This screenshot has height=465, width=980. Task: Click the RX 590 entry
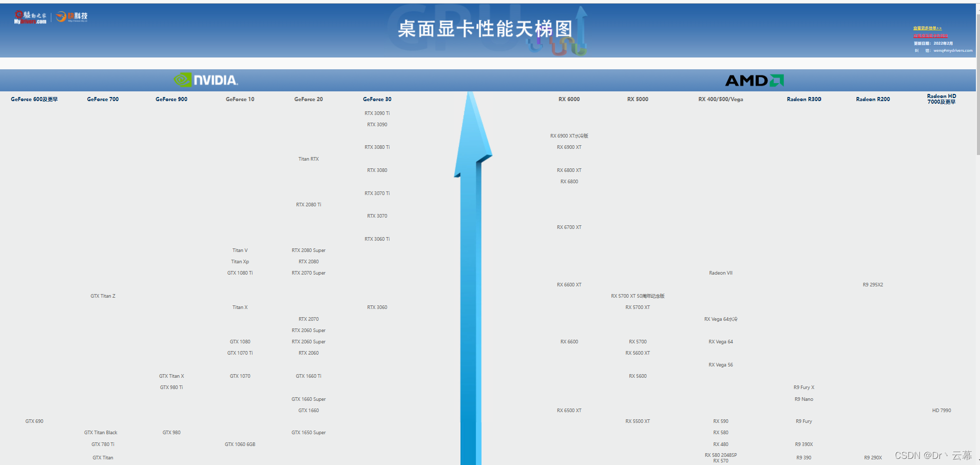(x=721, y=421)
